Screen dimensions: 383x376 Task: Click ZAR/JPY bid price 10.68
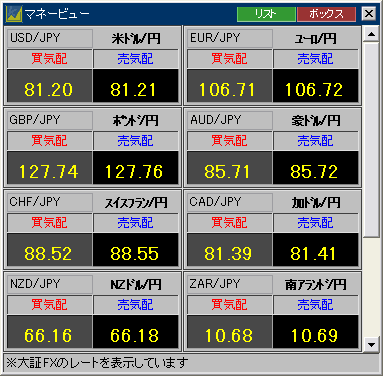(230, 332)
